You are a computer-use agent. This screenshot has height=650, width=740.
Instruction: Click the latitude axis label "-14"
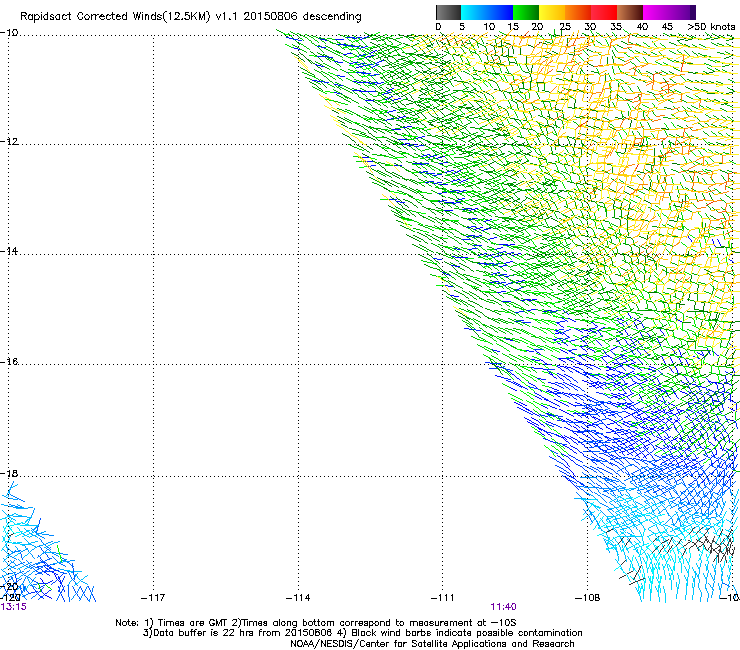point(9,251)
